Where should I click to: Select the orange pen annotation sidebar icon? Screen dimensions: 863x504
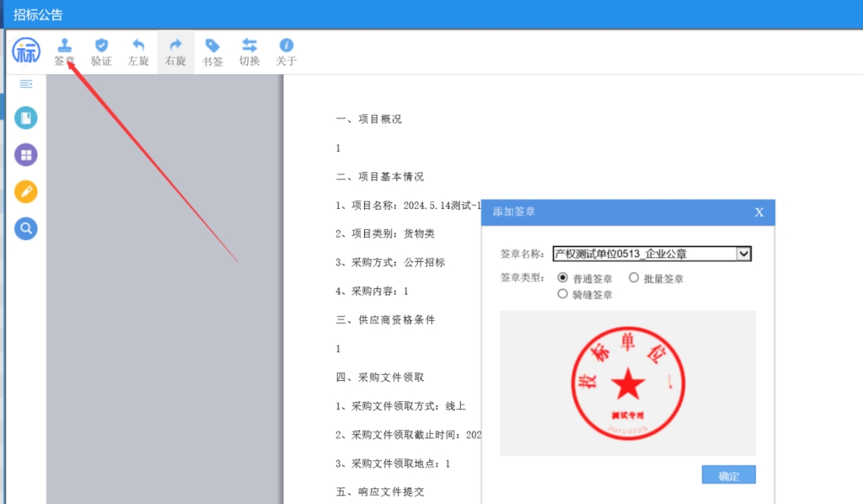[x=26, y=192]
